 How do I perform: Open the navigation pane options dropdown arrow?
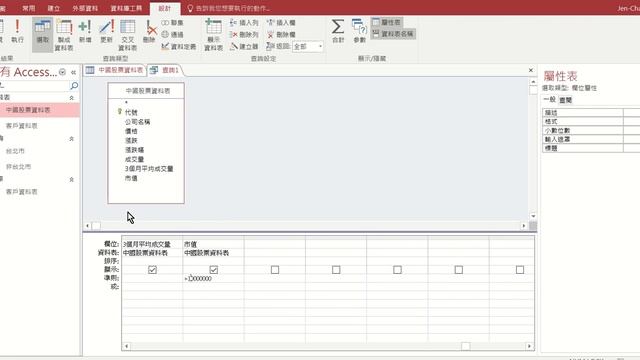(x=62, y=72)
